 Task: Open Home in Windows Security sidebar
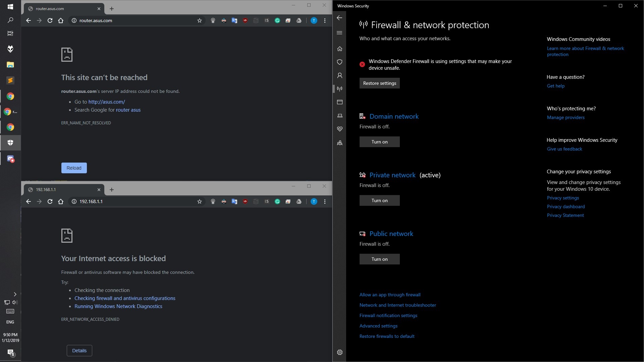[339, 49]
